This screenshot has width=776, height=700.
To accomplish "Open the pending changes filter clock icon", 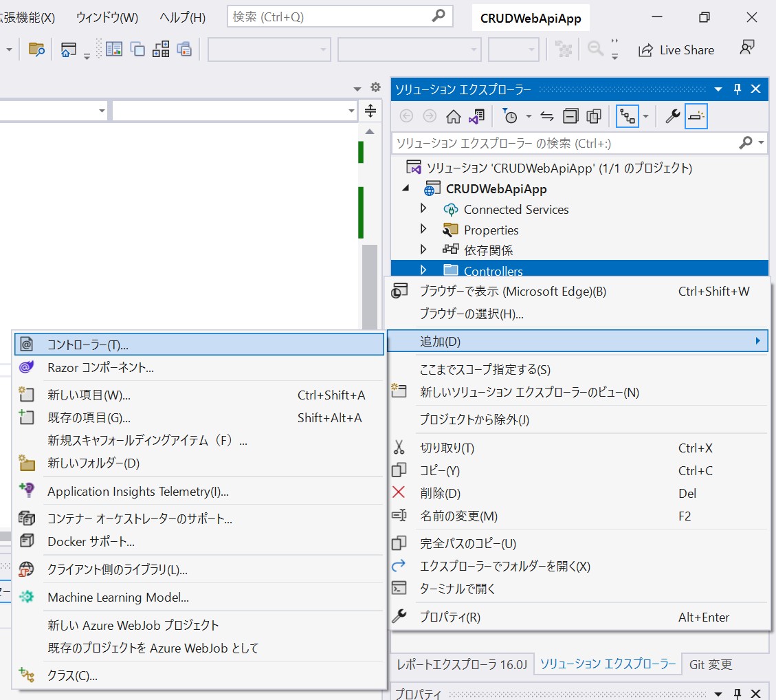I will pos(510,117).
